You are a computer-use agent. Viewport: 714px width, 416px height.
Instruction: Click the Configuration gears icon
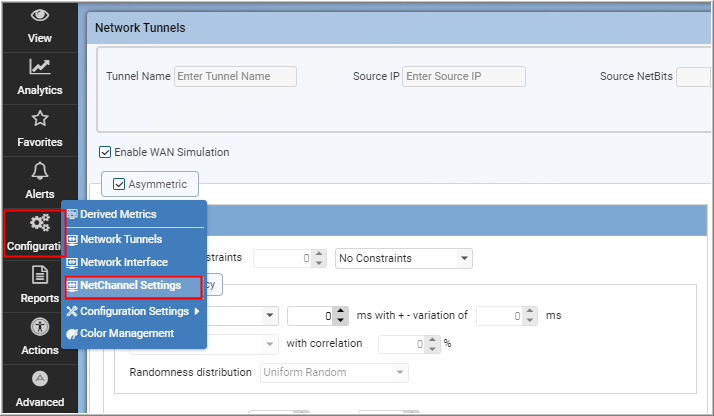(x=40, y=223)
